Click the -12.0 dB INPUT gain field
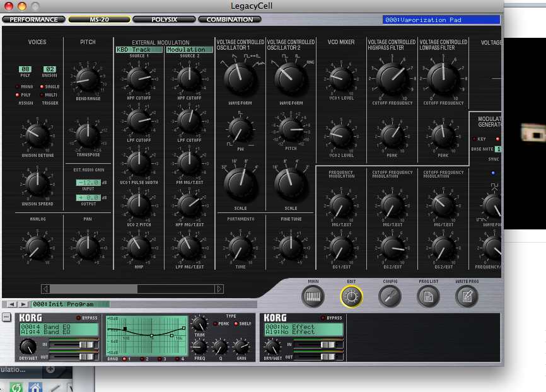This screenshot has height=392, width=546. pyautogui.click(x=88, y=182)
